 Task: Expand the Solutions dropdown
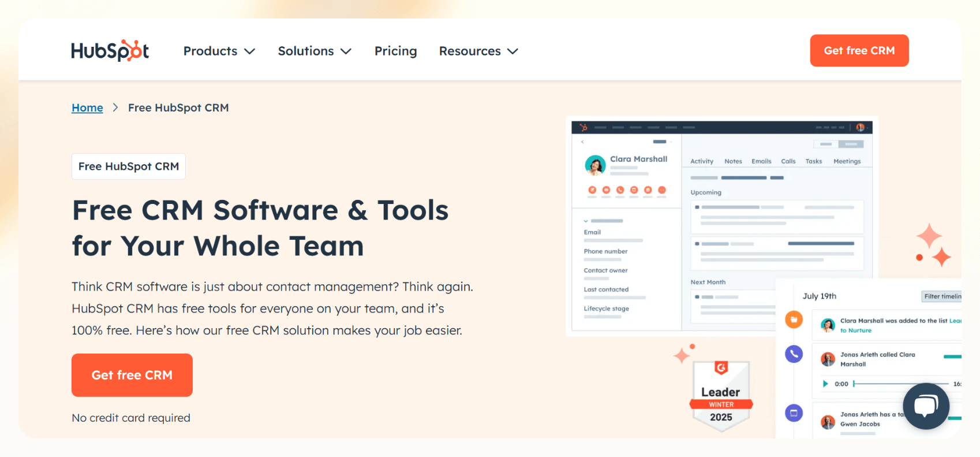click(x=315, y=51)
